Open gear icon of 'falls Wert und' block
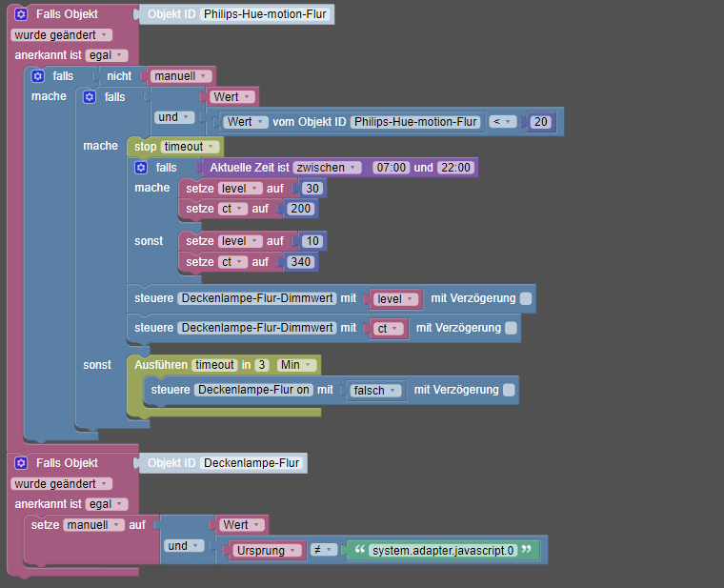This screenshot has height=588, width=724. point(90,97)
